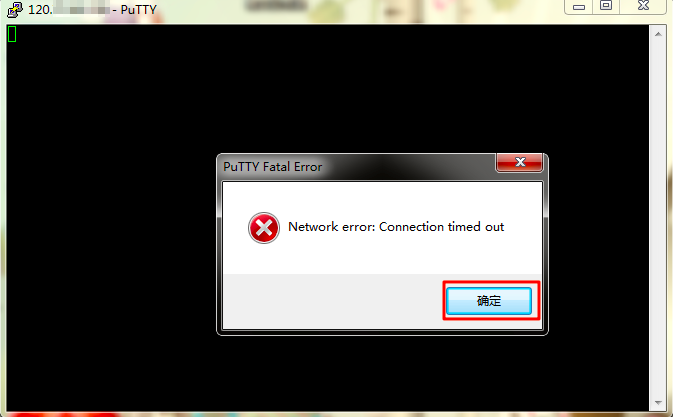Screen dimensions: 673x417
Task: Open the PuTTY system menu icon
Action: 15,9
